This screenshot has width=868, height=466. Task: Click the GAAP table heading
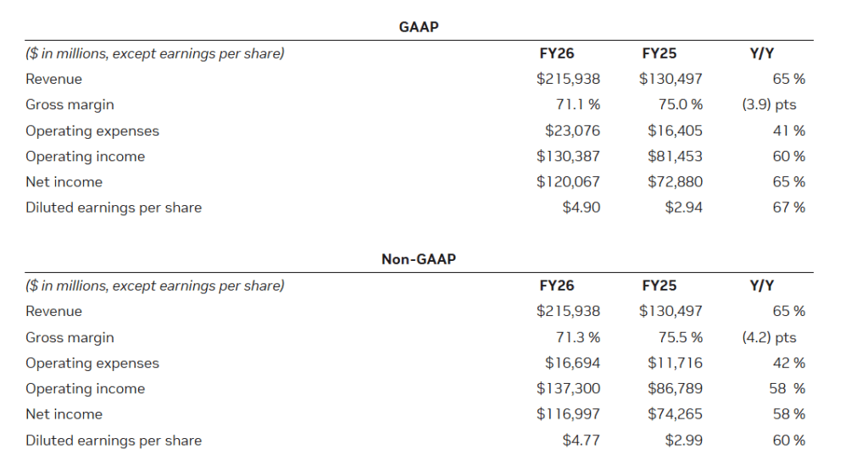pos(419,27)
